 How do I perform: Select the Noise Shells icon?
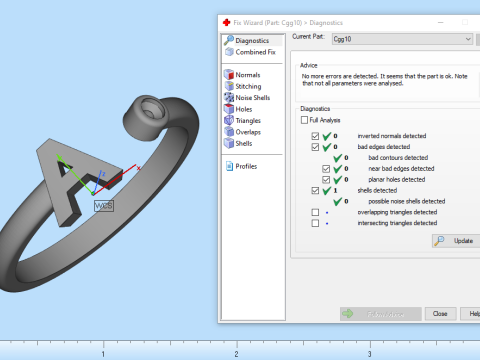(x=229, y=97)
